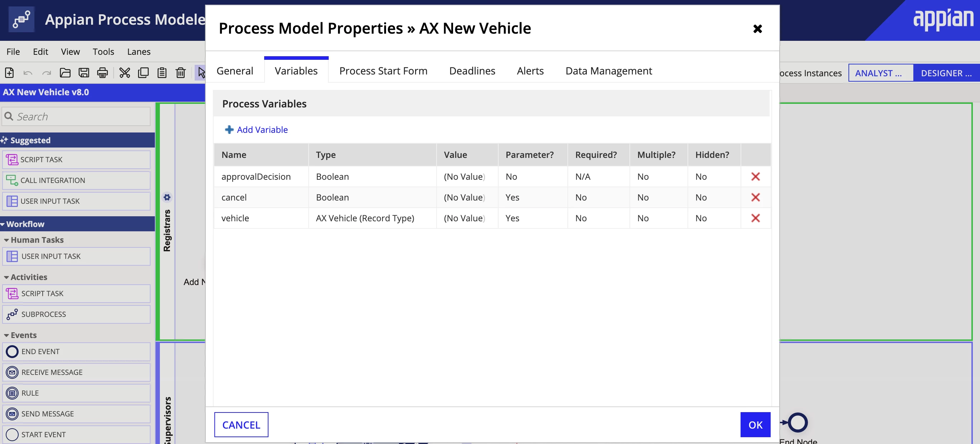Select Subprocess in Activities palette
Image resolution: width=980 pixels, height=444 pixels.
coord(76,314)
